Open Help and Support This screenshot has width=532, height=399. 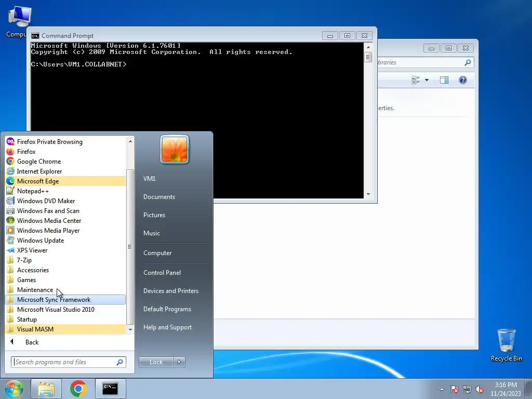click(167, 327)
